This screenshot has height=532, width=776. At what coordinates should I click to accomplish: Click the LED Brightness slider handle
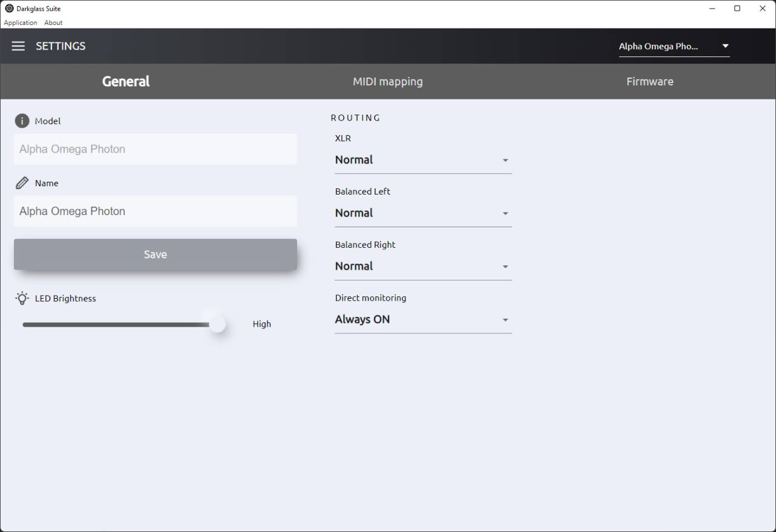click(x=217, y=324)
